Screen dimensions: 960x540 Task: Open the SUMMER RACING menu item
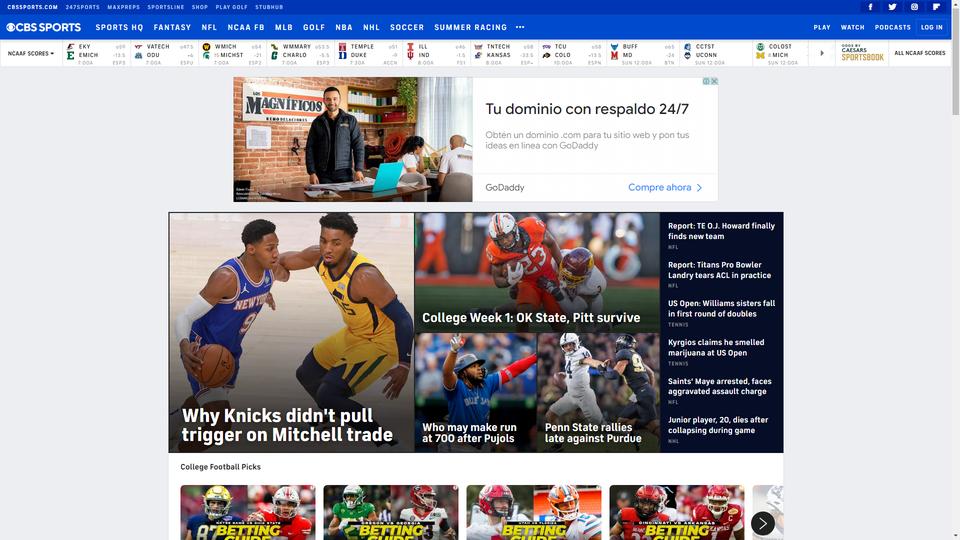[x=471, y=28]
